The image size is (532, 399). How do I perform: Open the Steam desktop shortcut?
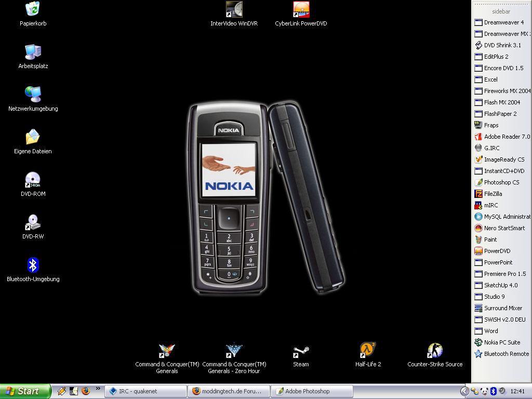(301, 351)
